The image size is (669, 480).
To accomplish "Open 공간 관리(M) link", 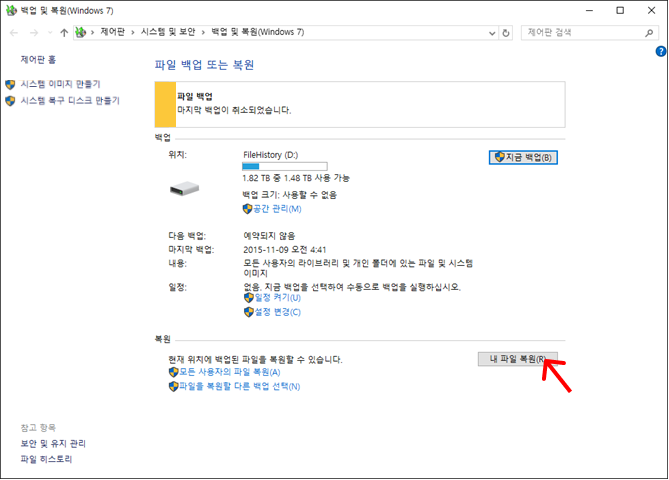I will tap(277, 209).
